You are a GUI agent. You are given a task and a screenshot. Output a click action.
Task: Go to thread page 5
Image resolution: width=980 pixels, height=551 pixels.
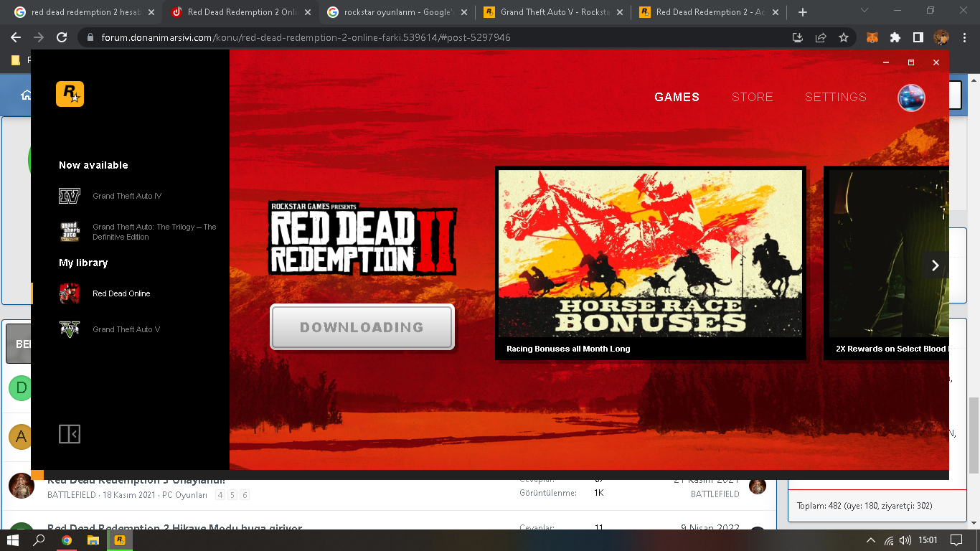click(x=232, y=495)
